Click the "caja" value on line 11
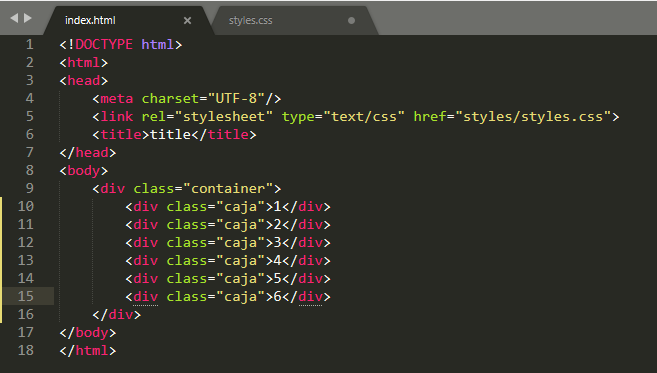 pyautogui.click(x=241, y=225)
